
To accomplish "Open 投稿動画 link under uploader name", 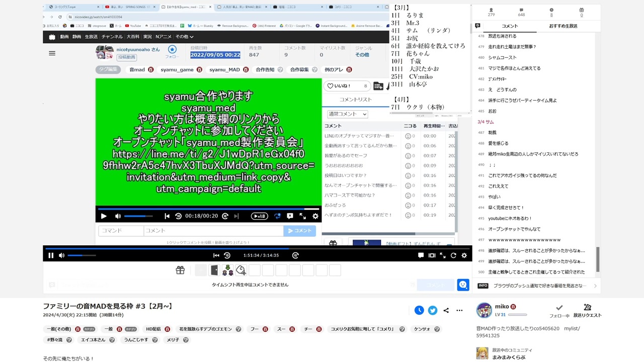I will (127, 57).
